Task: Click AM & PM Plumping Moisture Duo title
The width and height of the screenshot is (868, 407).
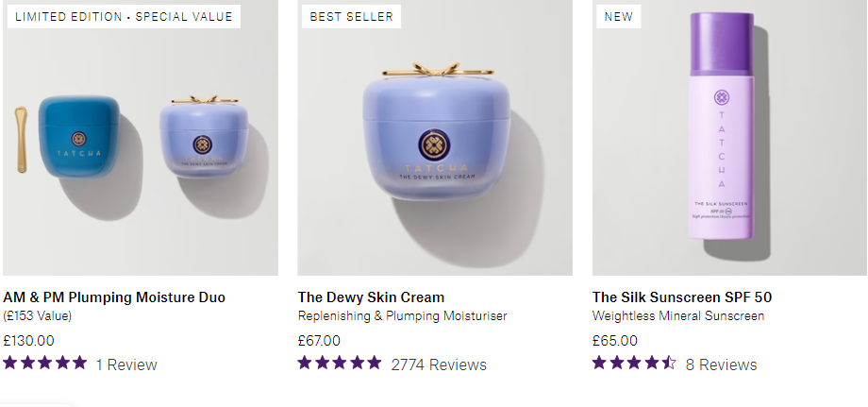Action: [x=114, y=297]
